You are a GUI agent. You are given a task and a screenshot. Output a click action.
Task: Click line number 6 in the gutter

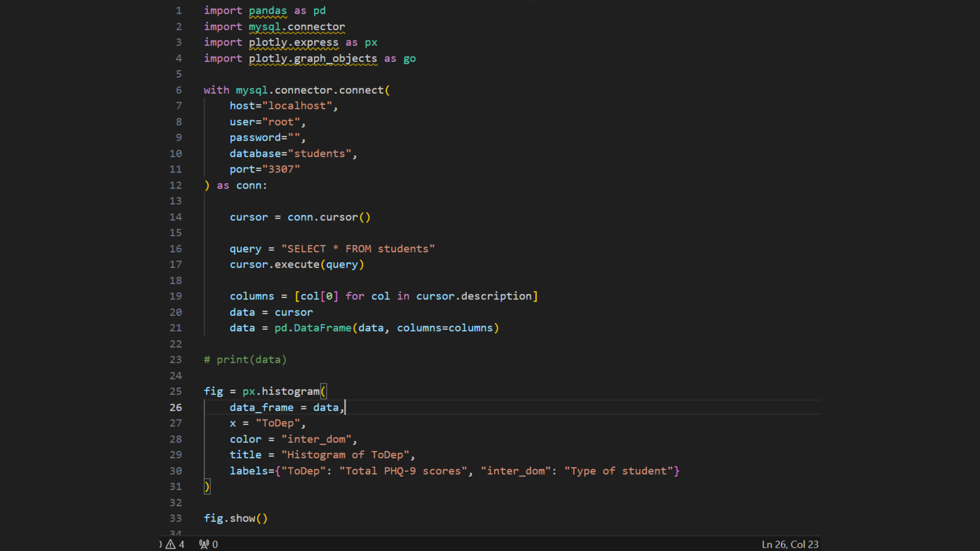click(x=179, y=90)
